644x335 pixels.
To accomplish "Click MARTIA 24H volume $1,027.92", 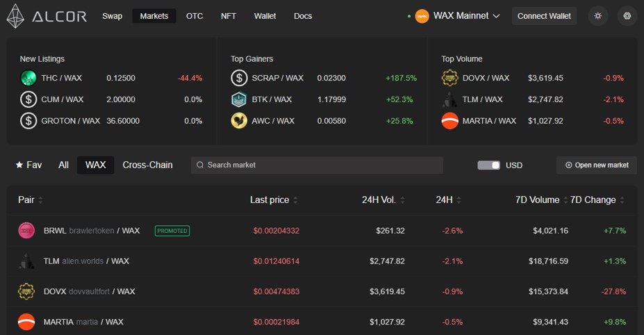I will 387,322.
